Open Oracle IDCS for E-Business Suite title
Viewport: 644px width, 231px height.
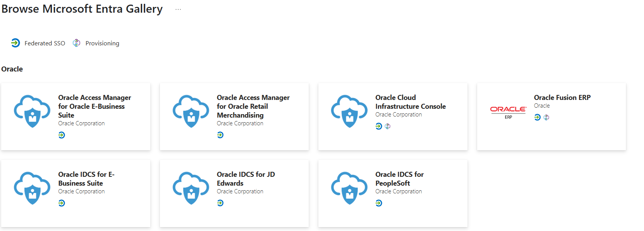click(87, 179)
